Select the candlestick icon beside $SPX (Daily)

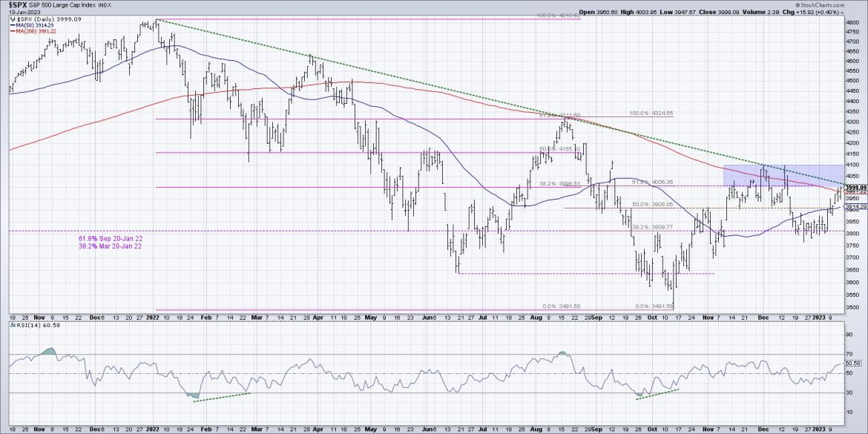pos(11,19)
